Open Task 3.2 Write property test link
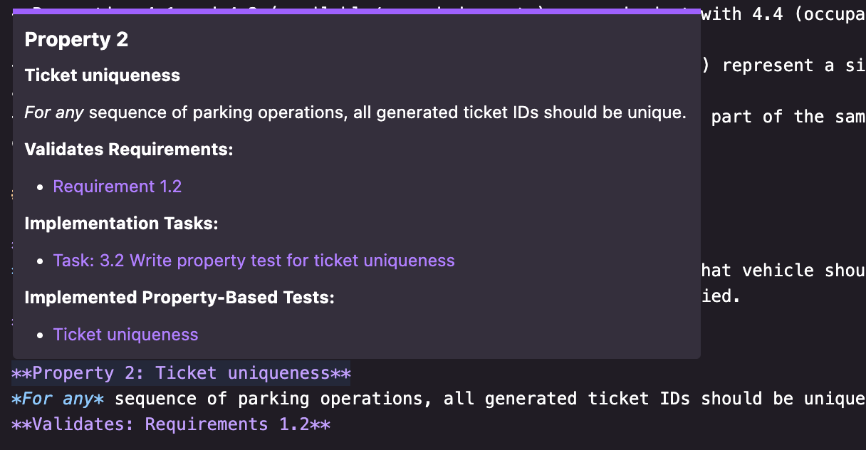The height and width of the screenshot is (450, 866). pos(253,260)
